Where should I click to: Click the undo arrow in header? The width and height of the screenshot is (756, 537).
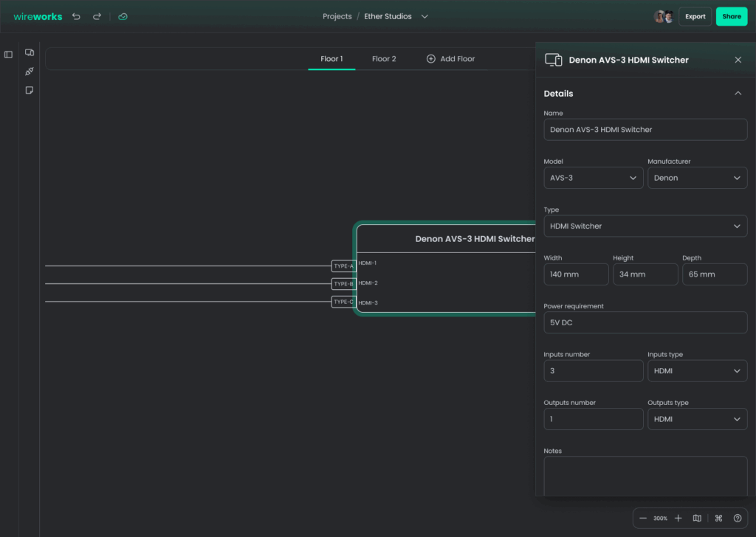[x=76, y=16]
